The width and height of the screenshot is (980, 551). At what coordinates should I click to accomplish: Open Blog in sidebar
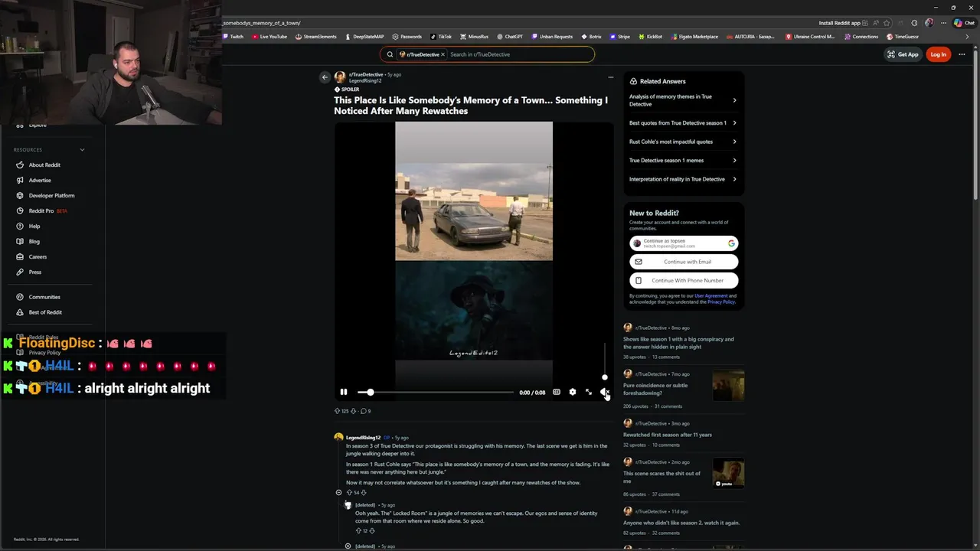tap(34, 242)
